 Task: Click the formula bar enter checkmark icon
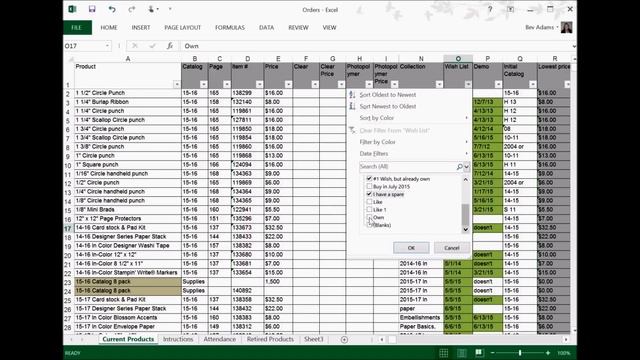[x=152, y=46]
